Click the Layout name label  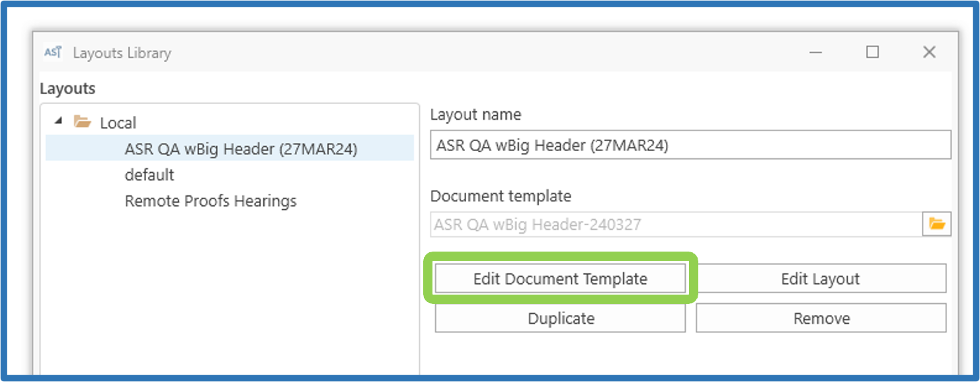(x=475, y=115)
